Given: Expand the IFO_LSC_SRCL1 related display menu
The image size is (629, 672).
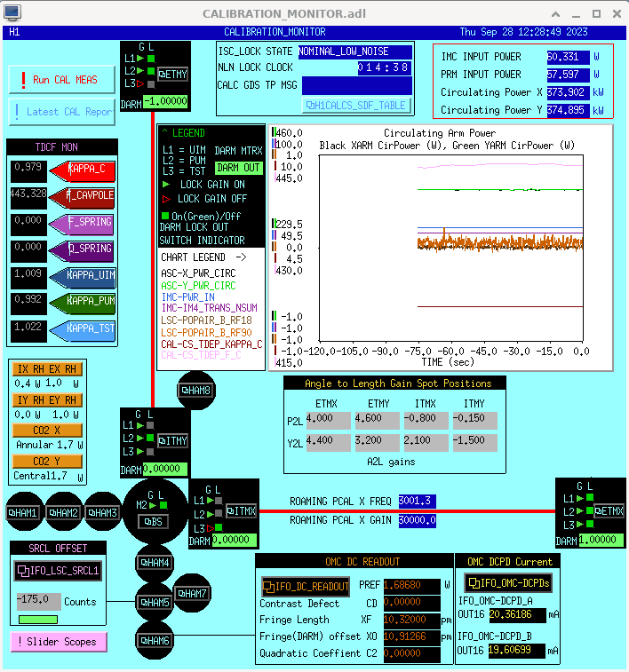Looking at the screenshot, I should pos(58,570).
